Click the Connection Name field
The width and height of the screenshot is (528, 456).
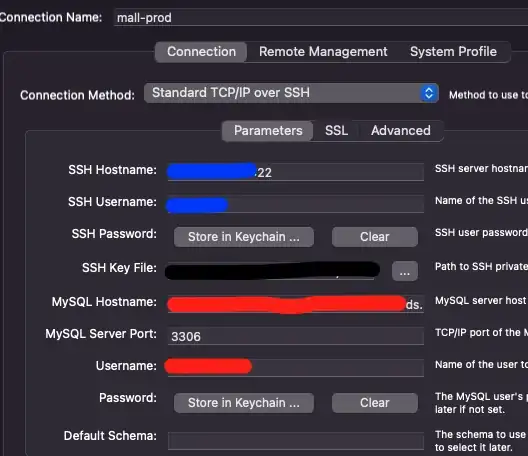tap(321, 18)
